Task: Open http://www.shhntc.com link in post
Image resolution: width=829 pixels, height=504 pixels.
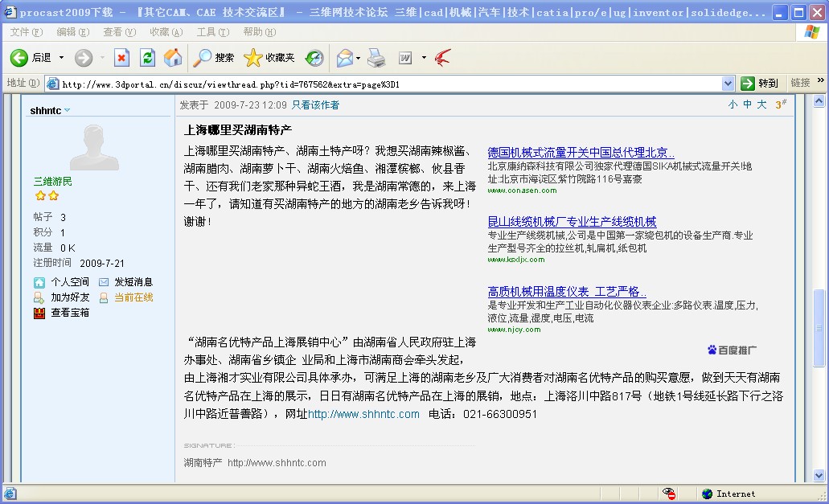Action: point(363,414)
